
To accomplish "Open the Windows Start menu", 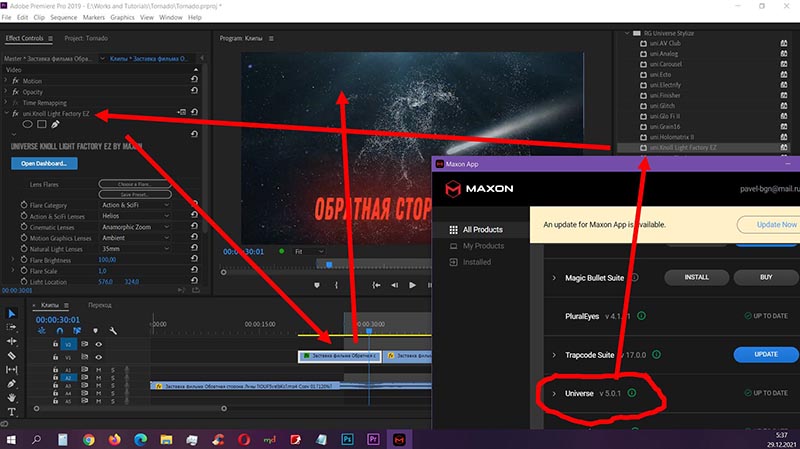I will coord(11,439).
